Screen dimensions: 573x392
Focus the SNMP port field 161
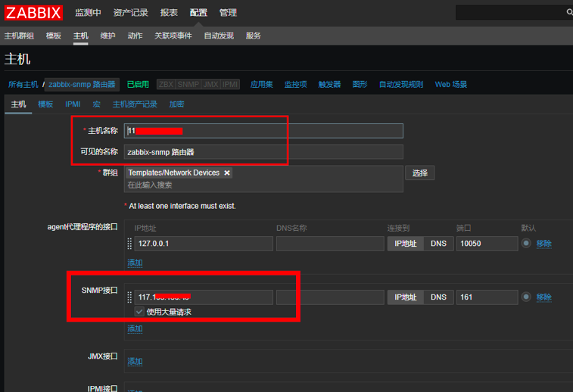click(487, 297)
